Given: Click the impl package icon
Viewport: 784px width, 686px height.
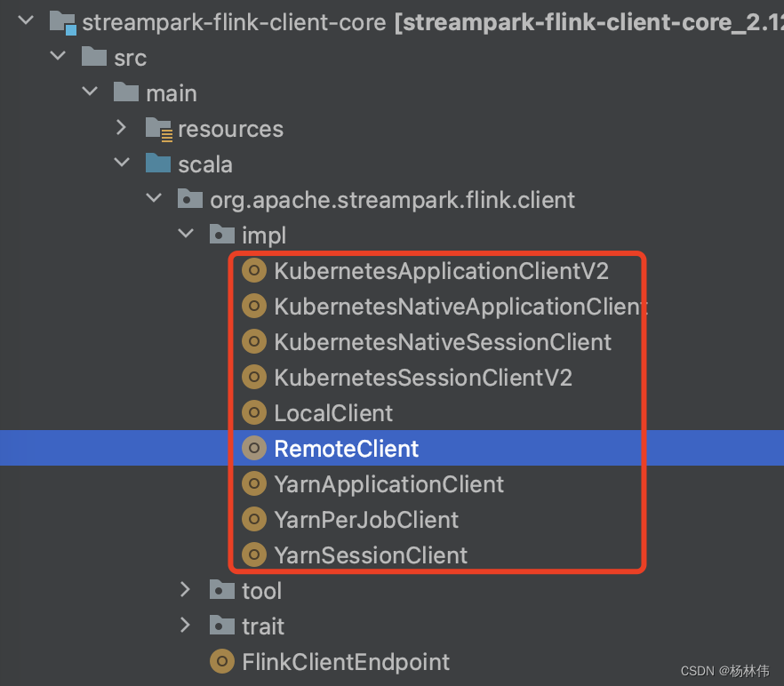Looking at the screenshot, I should [222, 234].
